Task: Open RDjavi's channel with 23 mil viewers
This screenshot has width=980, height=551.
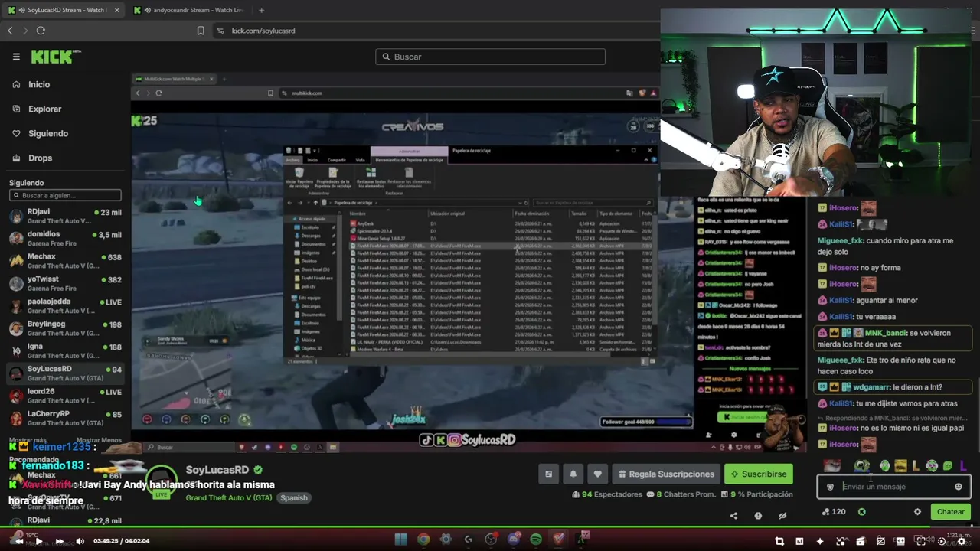Action: pos(65,217)
